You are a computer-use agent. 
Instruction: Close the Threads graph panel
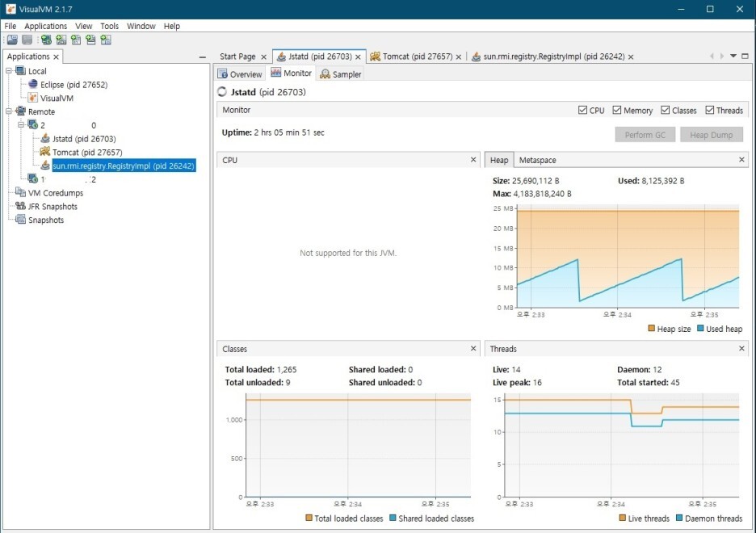(x=741, y=348)
